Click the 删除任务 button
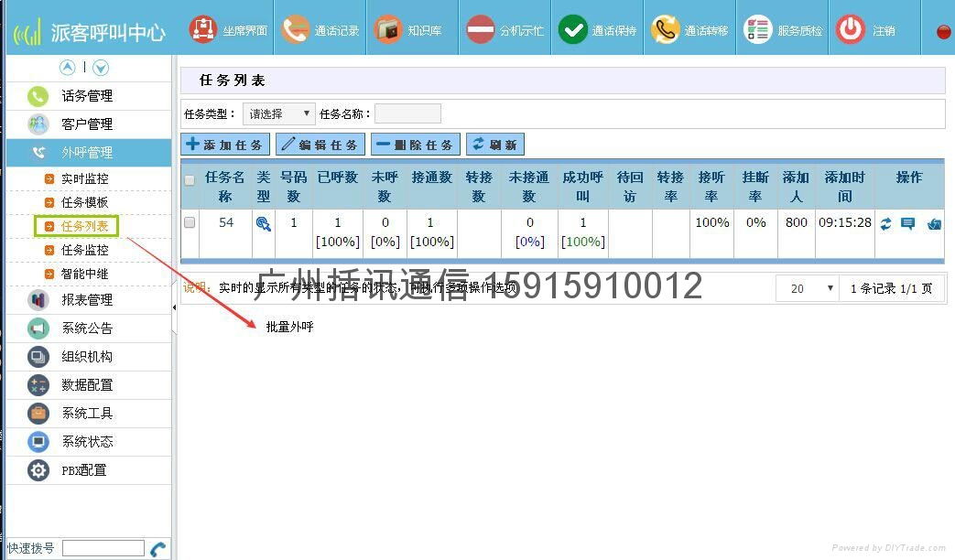 coord(416,145)
